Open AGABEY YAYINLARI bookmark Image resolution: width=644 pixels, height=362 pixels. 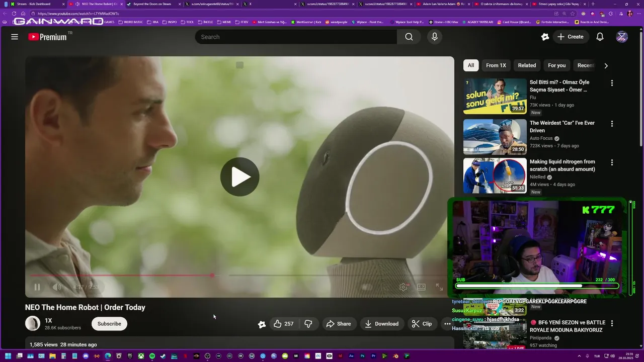(478, 22)
